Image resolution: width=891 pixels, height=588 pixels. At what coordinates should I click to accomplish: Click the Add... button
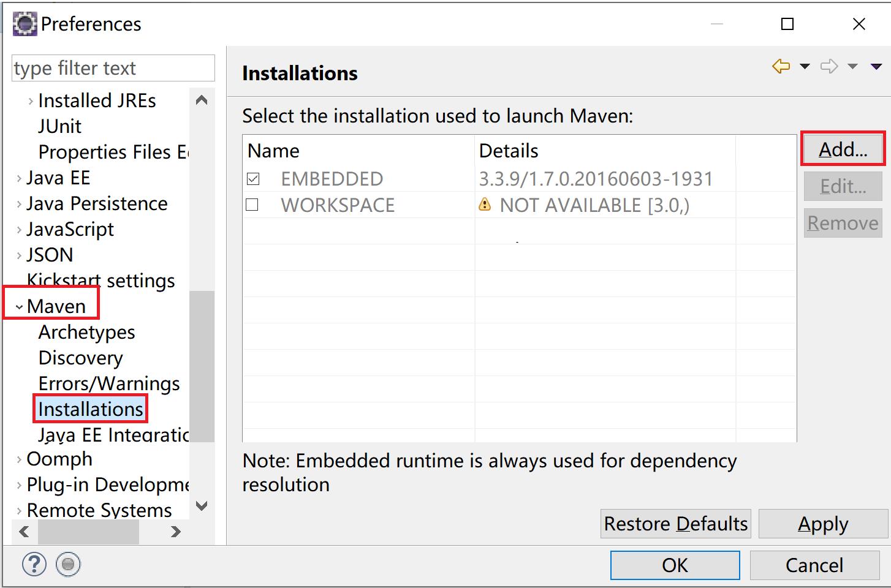843,149
